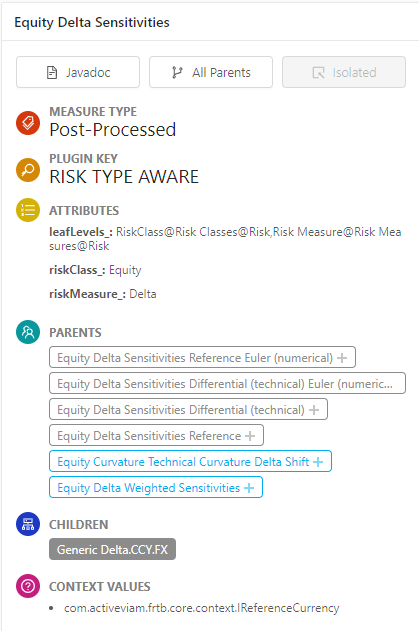Expand plus on Equity Delta Weighted Sensitivities
Viewport: 419px width, 631px height.
(249, 488)
